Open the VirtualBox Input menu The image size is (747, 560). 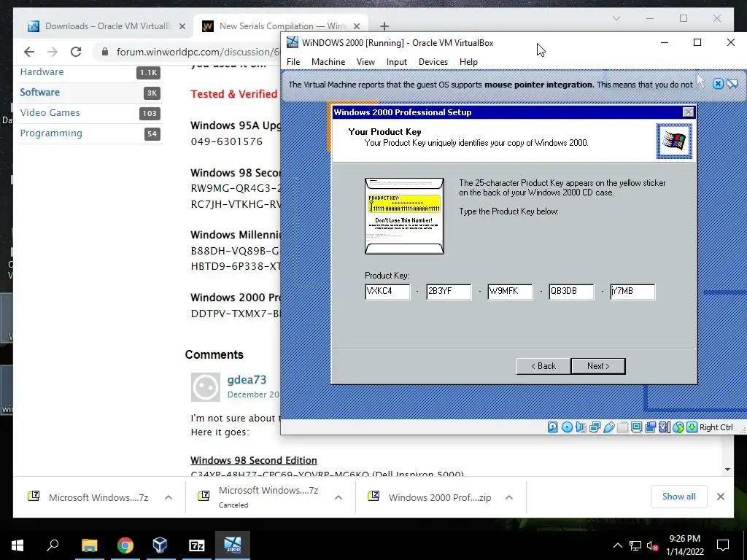[396, 62]
